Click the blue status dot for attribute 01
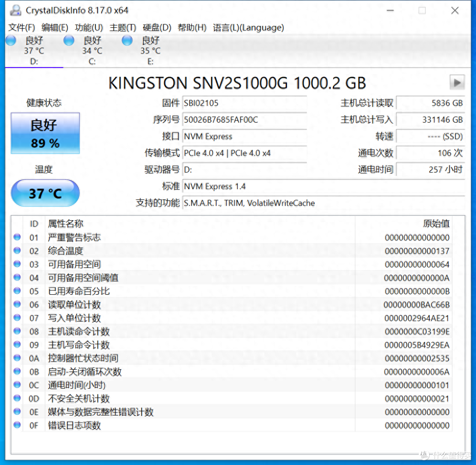This screenshot has width=476, height=465. (x=17, y=237)
